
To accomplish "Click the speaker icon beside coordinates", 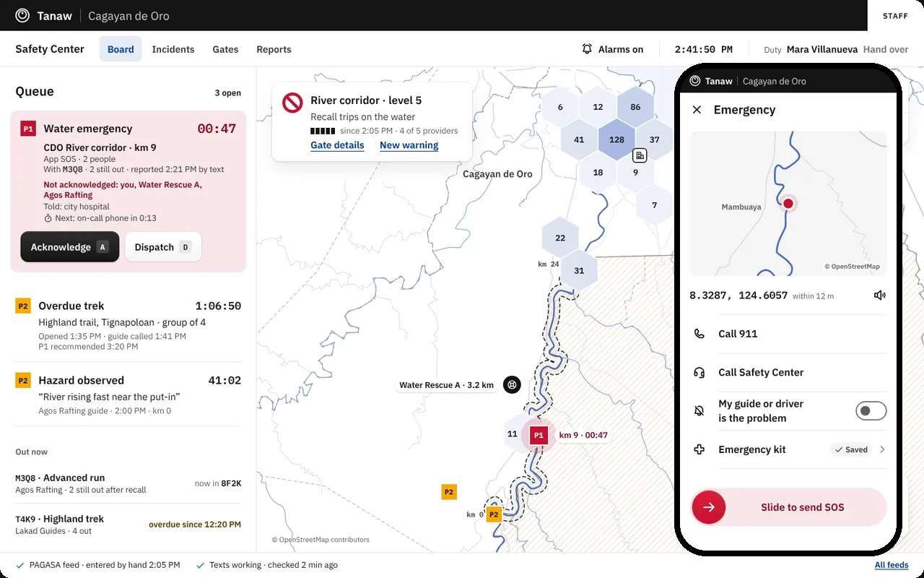I will point(879,295).
